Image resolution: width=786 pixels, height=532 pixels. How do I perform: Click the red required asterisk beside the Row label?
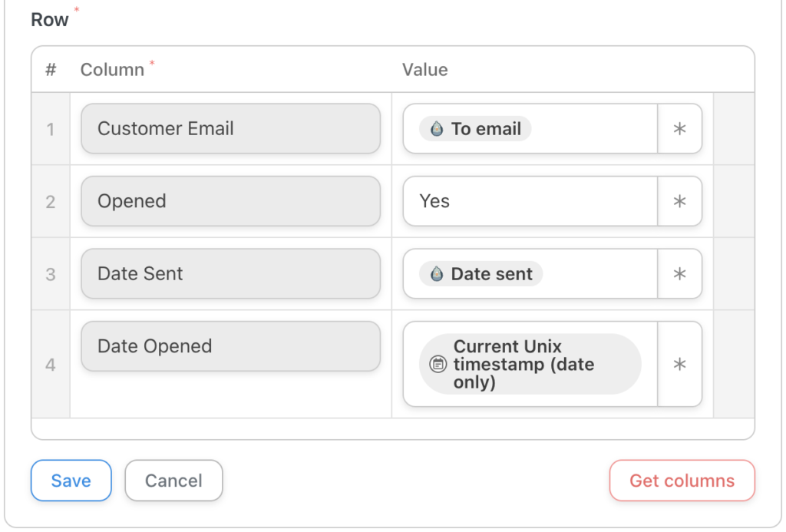(76, 10)
